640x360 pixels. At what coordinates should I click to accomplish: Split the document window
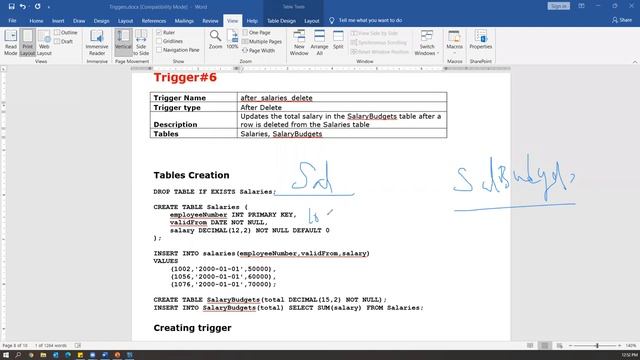pyautogui.click(x=338, y=40)
